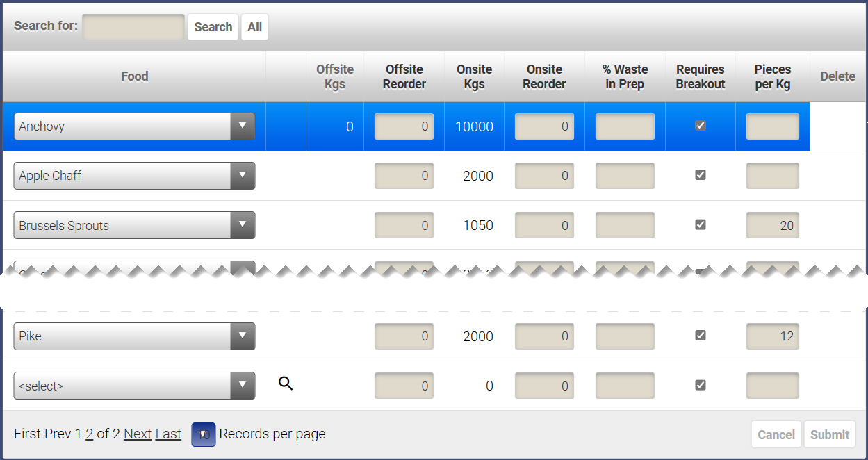Uncheck Requires Breakout for Brussels Sprouts
868x460 pixels.
pyautogui.click(x=701, y=224)
